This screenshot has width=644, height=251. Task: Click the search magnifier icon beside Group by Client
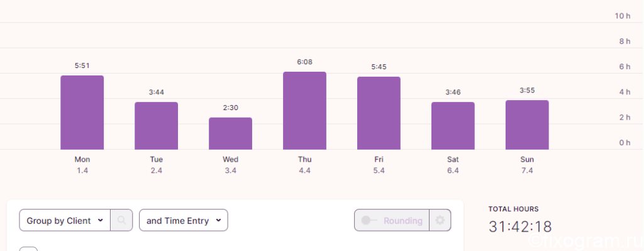coord(121,220)
